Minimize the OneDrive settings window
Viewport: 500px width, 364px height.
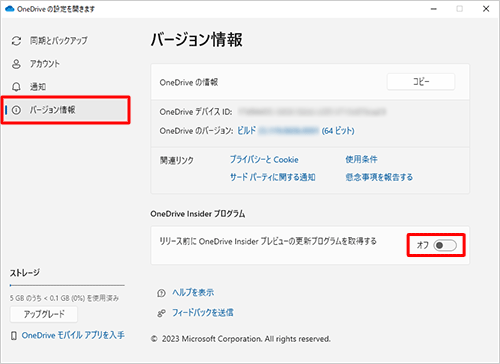[434, 9]
